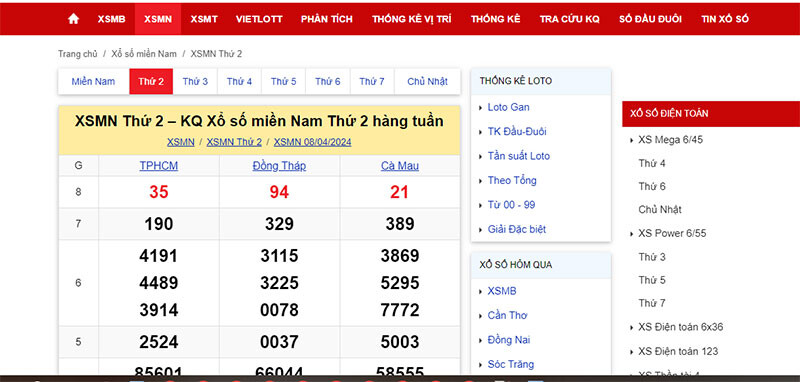Expand the XS Power 6/55 item
The image size is (800, 382).
(672, 234)
